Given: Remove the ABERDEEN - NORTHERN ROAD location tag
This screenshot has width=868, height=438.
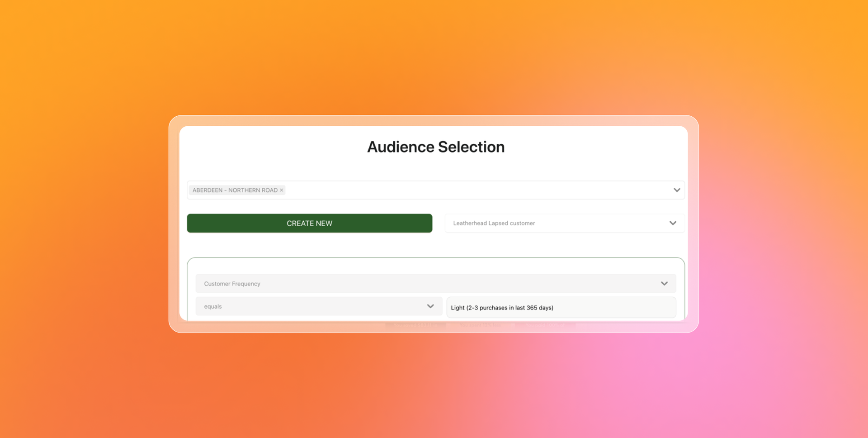Looking at the screenshot, I should point(281,190).
